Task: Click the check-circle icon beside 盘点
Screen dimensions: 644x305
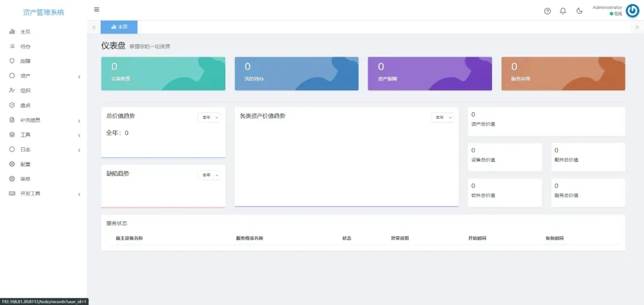Action: pyautogui.click(x=12, y=105)
